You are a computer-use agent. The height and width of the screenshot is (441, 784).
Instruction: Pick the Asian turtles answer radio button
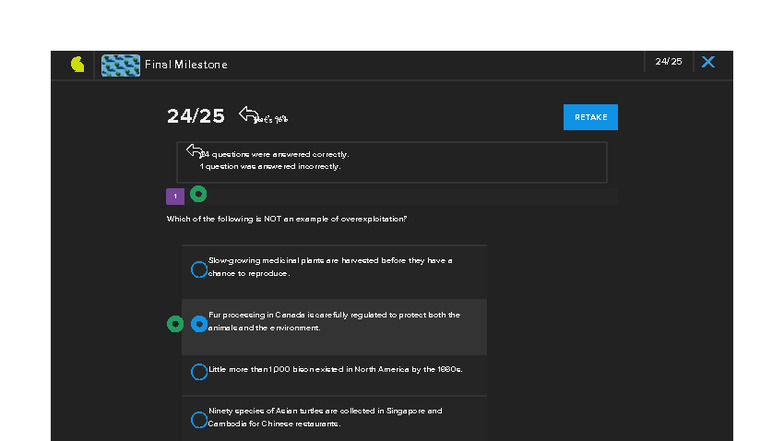[x=199, y=420]
